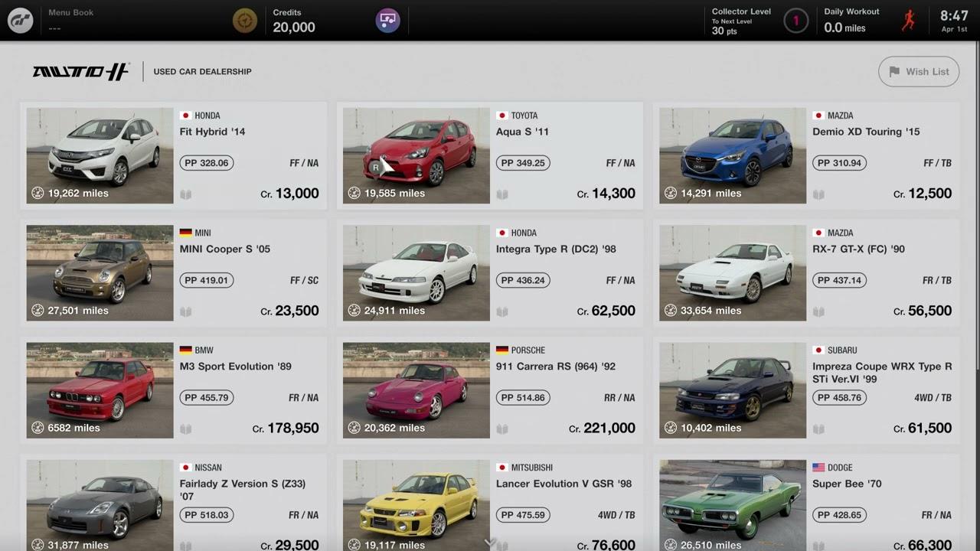Click the odometer icon on MINI Cooper S

[x=38, y=311]
